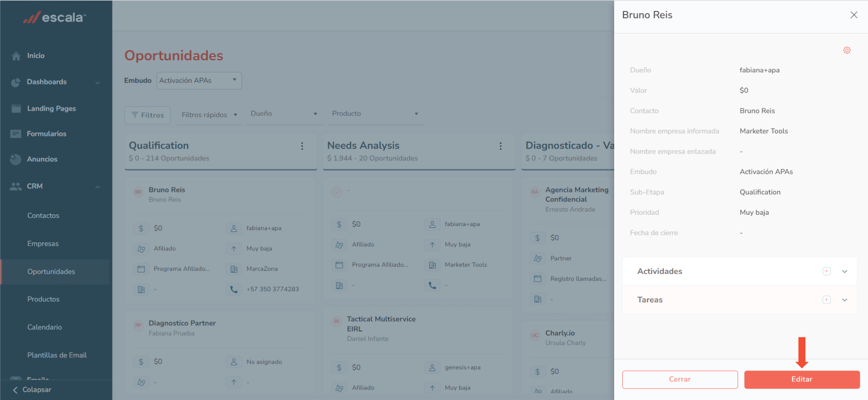Collapse the sidebar with Colapsar
This screenshot has width=868, height=400.
(32, 390)
